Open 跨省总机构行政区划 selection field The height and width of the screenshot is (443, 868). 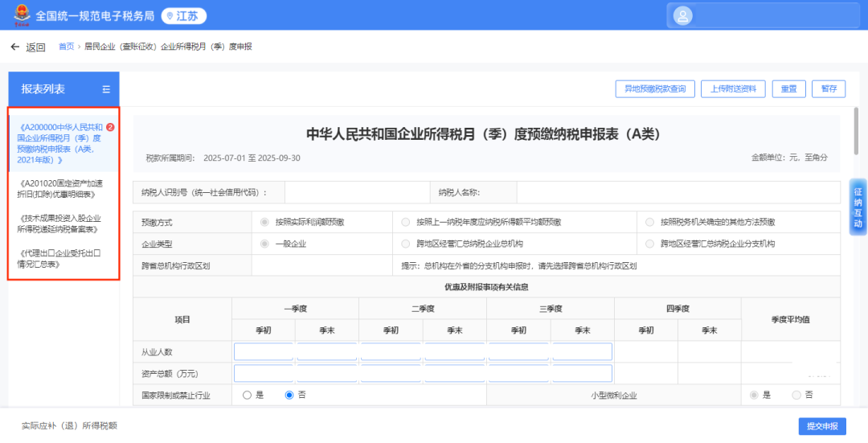tap(321, 265)
